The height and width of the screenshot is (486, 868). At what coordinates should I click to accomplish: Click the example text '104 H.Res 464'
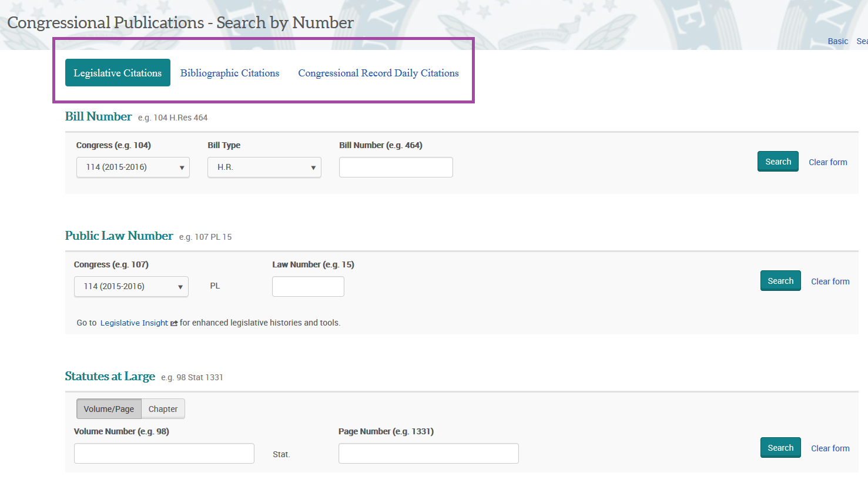(180, 118)
